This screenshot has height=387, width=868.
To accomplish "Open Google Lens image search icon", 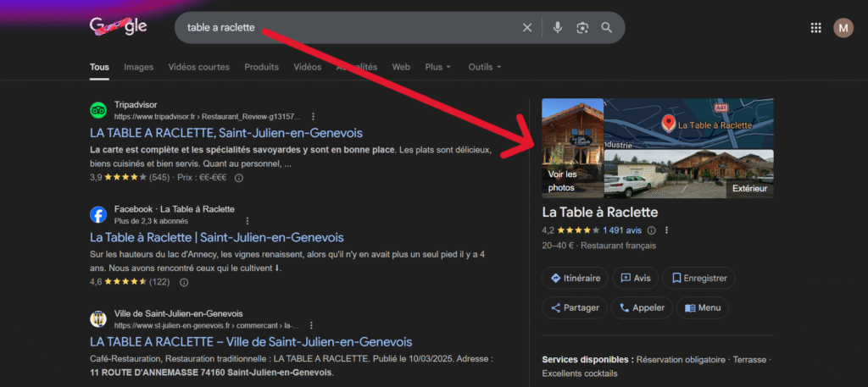I will [x=581, y=28].
